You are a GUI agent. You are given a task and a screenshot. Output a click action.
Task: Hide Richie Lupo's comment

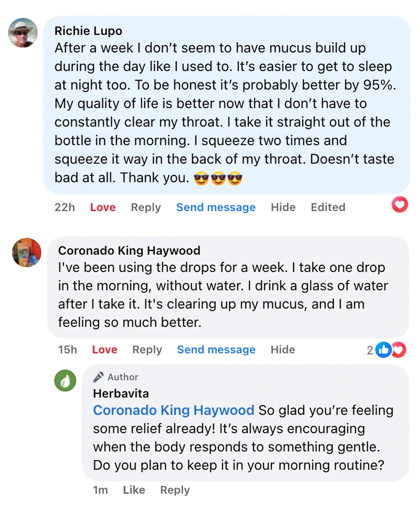(283, 207)
